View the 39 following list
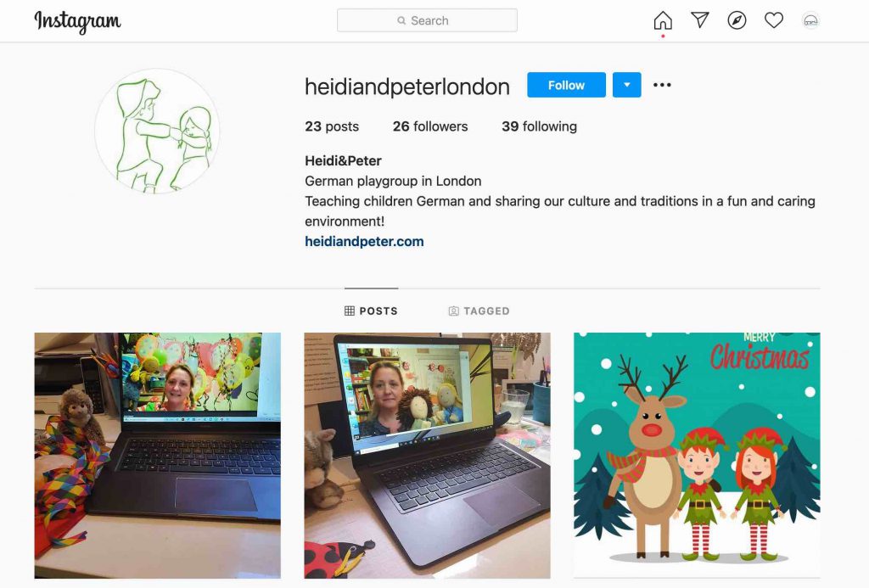The height and width of the screenshot is (588, 869). [x=539, y=126]
